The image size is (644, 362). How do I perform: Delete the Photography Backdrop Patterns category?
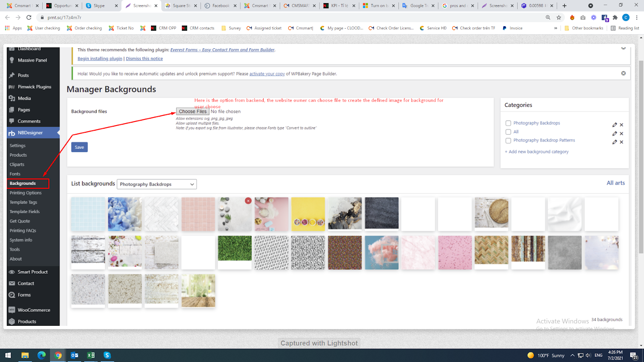coord(621,142)
